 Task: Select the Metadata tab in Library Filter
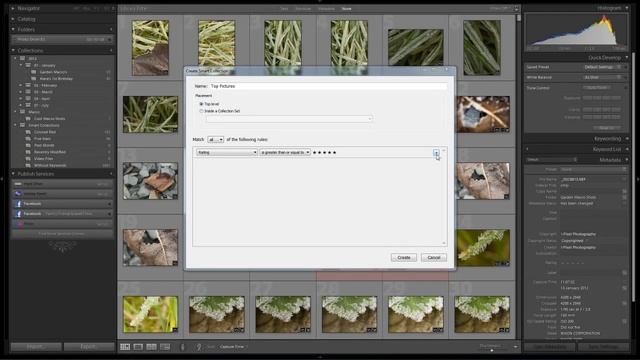click(326, 9)
